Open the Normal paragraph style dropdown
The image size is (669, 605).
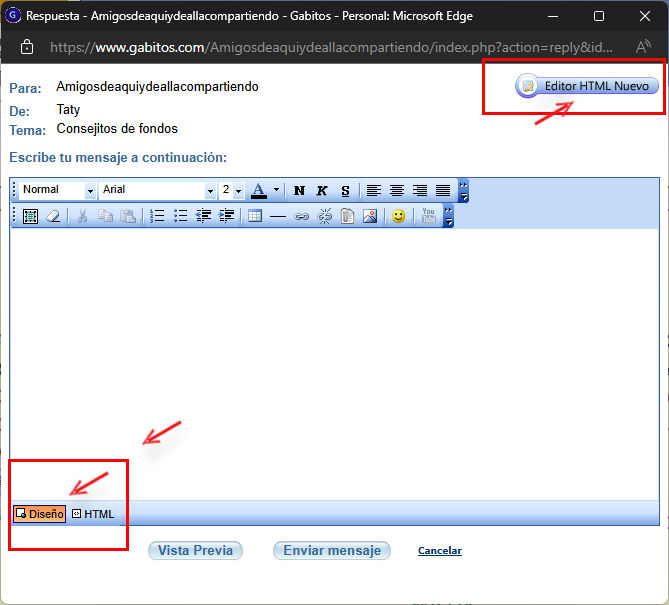coord(90,190)
